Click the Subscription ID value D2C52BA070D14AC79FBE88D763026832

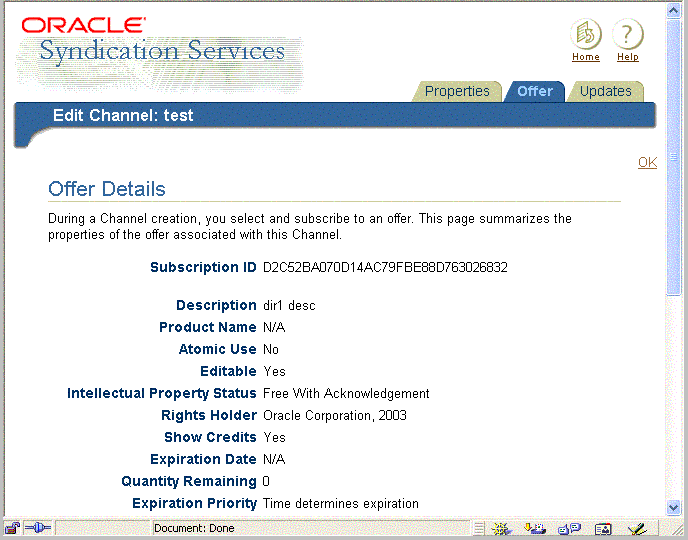pyautogui.click(x=385, y=267)
